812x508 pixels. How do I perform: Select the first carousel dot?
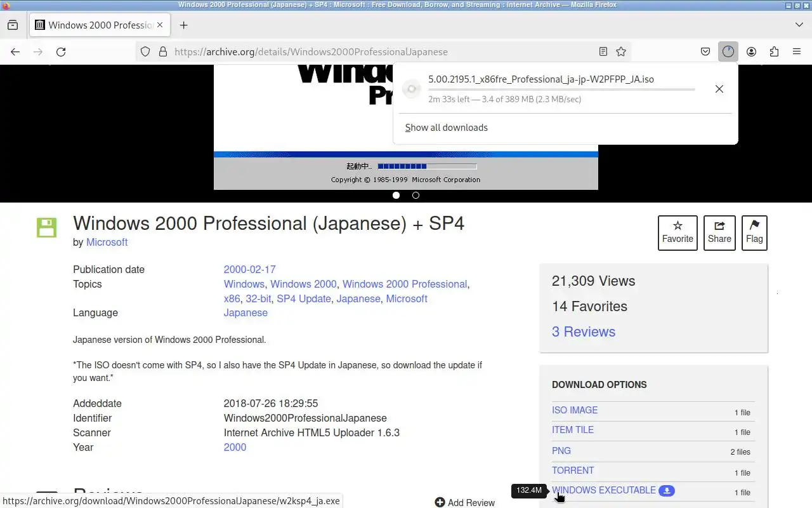[396, 195]
